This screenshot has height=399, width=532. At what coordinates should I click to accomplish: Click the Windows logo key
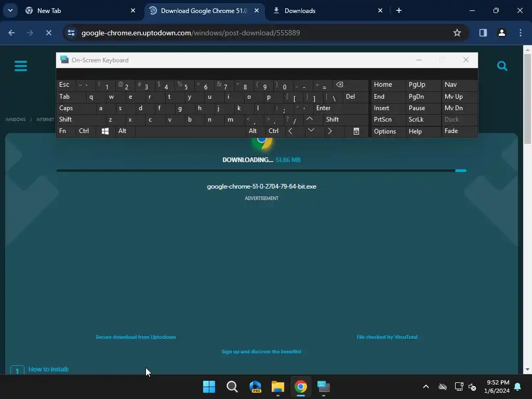pos(105,131)
